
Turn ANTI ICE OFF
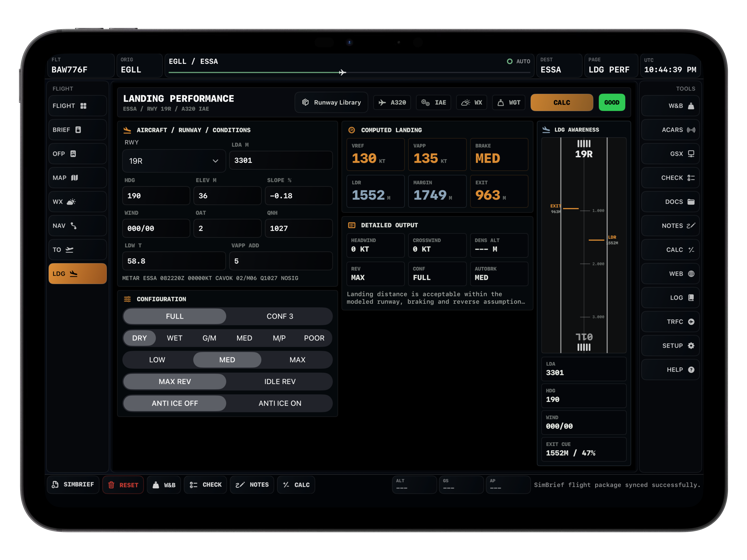(x=175, y=403)
